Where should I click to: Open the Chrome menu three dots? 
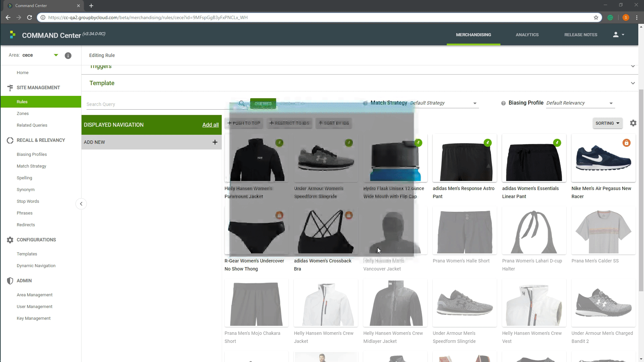(x=637, y=17)
